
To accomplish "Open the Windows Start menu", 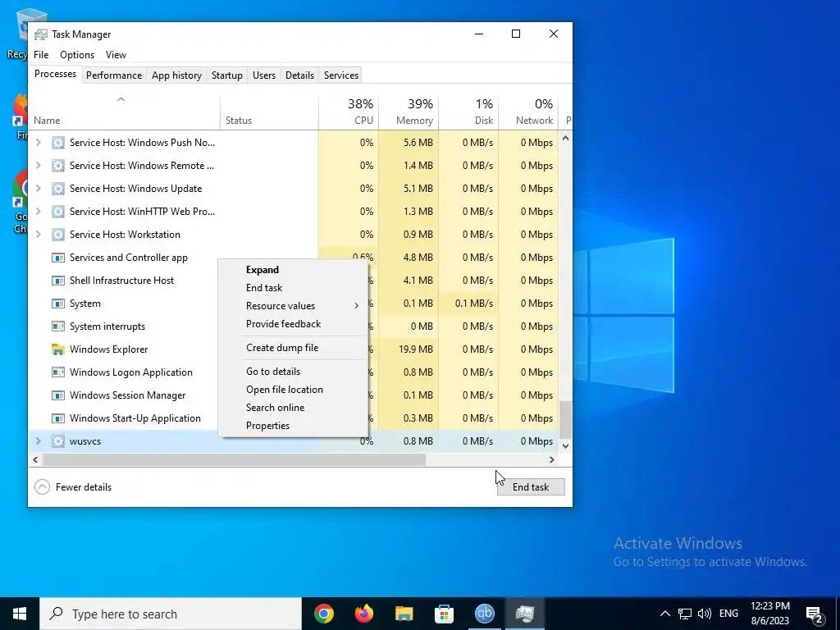I will coord(20,614).
